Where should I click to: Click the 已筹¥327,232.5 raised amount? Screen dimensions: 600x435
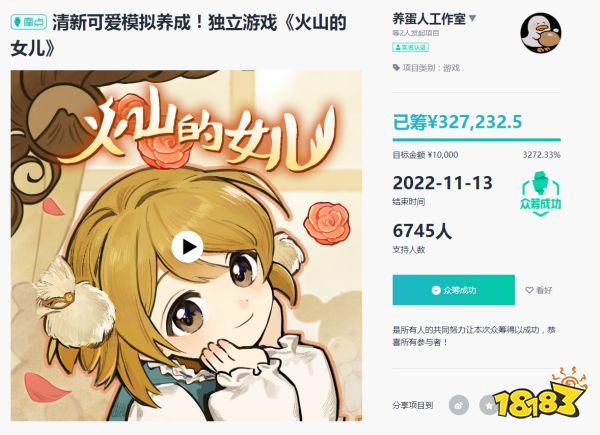point(457,122)
